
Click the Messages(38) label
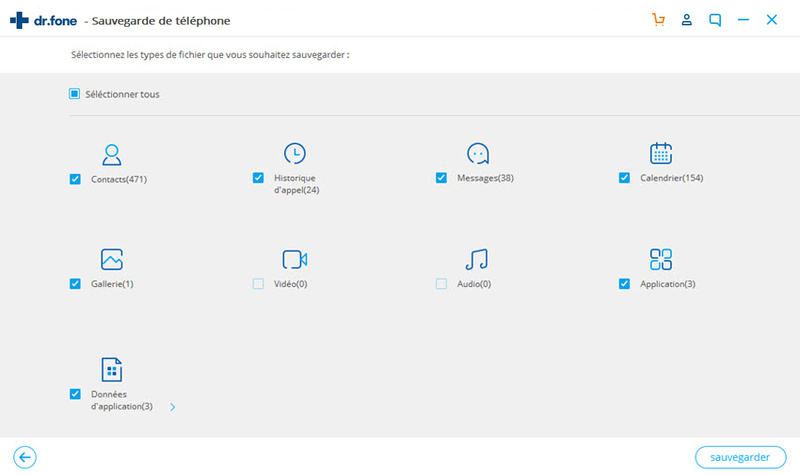point(485,178)
